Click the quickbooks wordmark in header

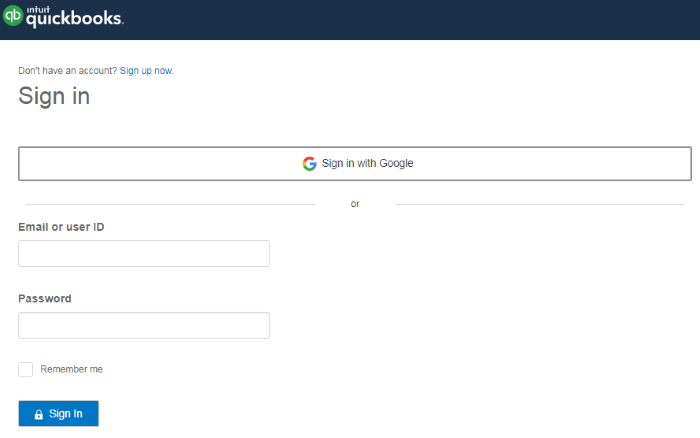(x=75, y=19)
